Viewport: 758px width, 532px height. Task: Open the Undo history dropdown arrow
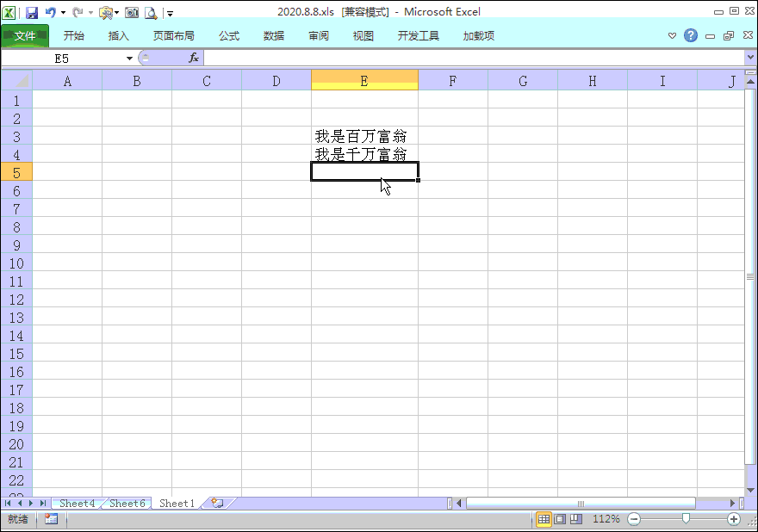[63, 12]
